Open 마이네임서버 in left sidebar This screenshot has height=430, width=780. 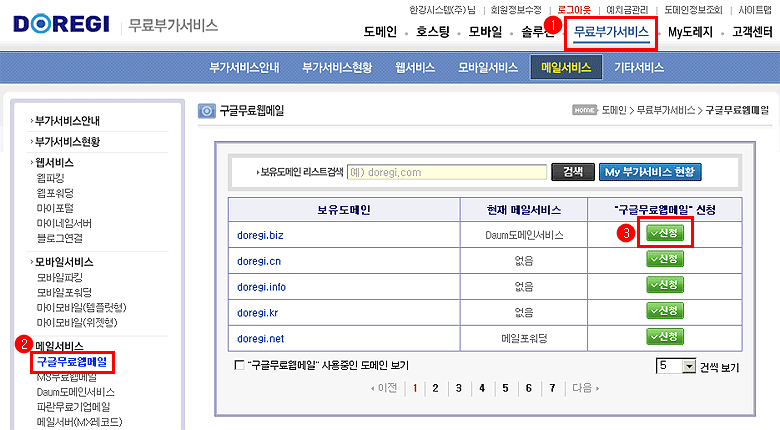click(64, 223)
